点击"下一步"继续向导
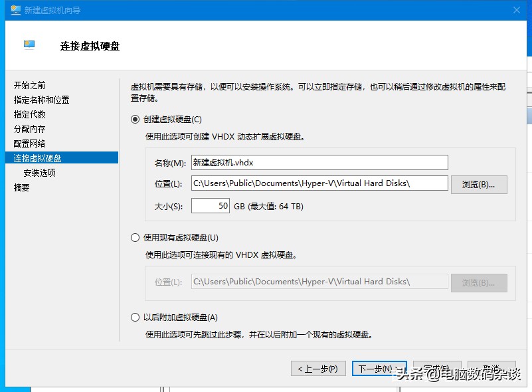 379,368
